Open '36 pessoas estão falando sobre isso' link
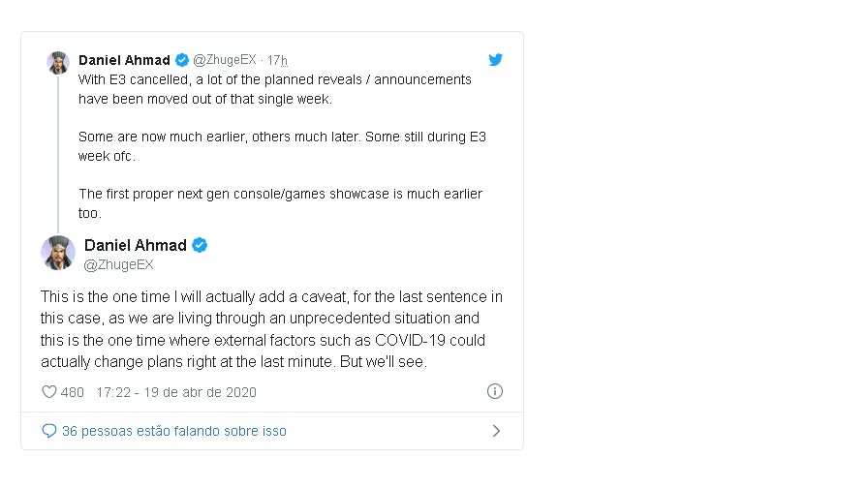868x488 pixels. (x=173, y=431)
